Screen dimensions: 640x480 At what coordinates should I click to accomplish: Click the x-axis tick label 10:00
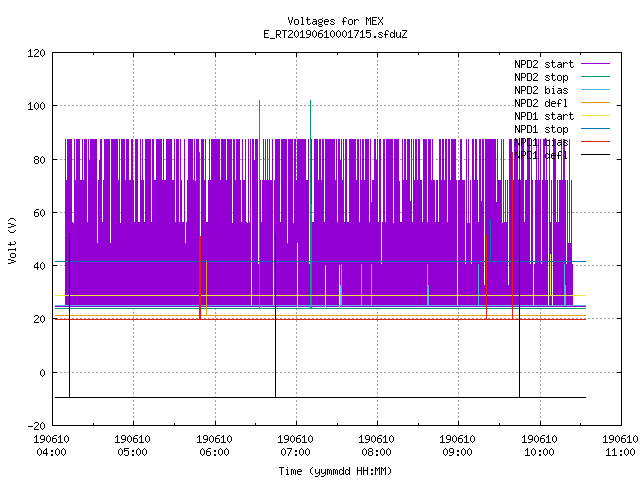(x=539, y=452)
